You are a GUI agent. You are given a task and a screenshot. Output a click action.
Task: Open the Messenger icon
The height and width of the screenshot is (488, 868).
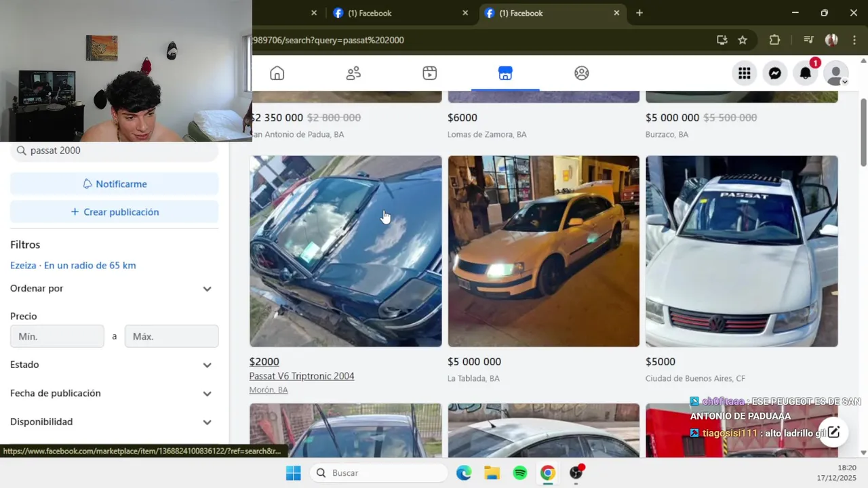pos(774,73)
